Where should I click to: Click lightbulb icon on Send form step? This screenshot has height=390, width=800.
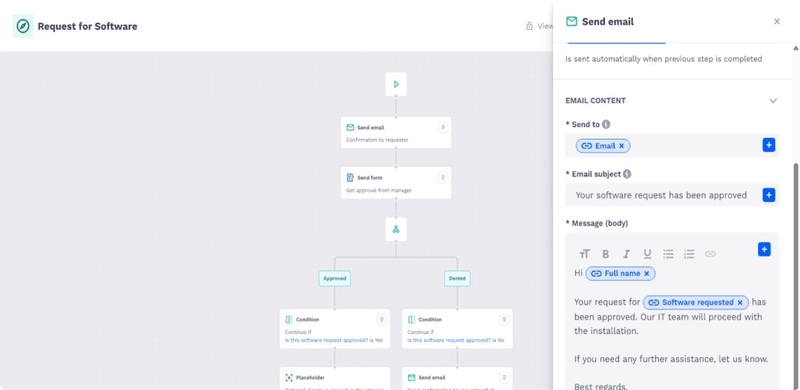[443, 178]
